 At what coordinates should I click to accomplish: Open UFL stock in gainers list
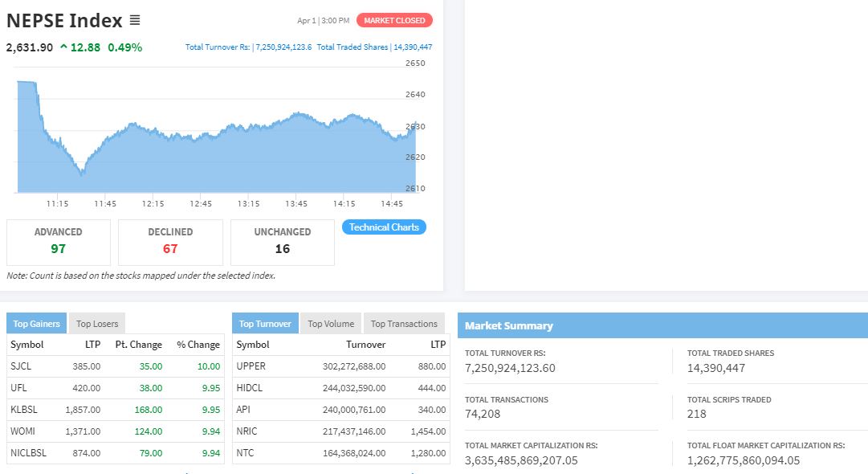click(x=19, y=388)
